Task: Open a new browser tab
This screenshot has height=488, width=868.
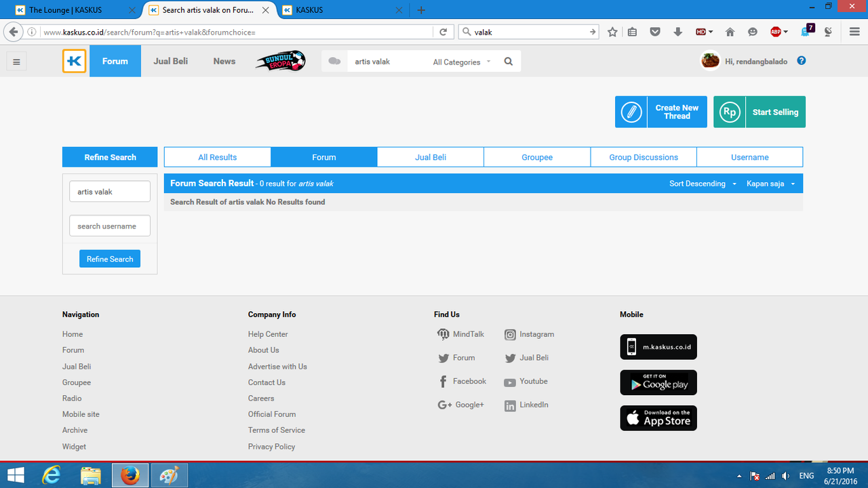Action: [x=421, y=10]
